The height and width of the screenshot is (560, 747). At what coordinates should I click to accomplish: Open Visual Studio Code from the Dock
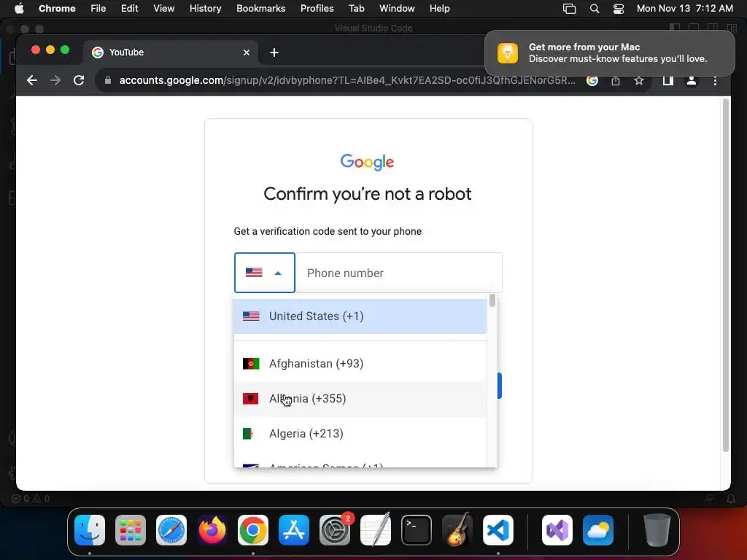498,530
